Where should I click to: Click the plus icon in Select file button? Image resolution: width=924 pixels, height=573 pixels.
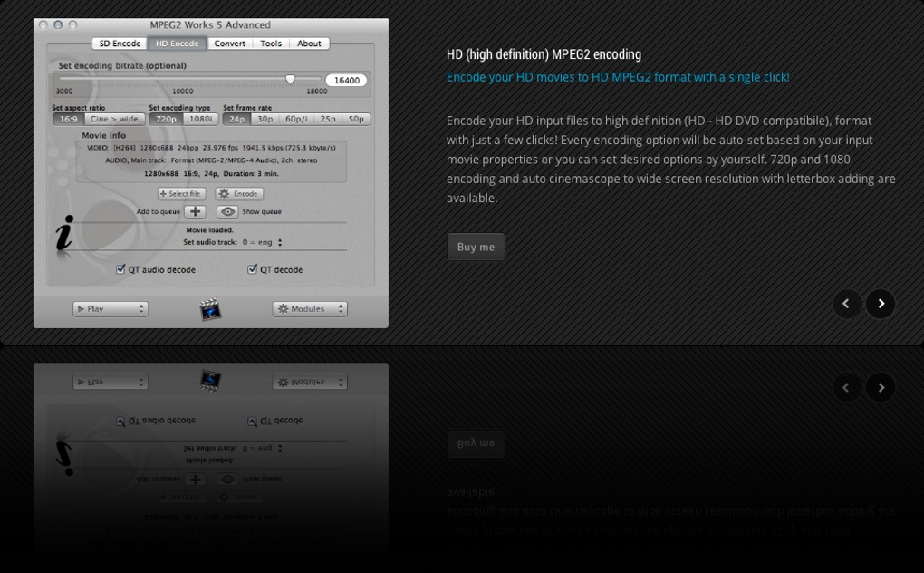point(163,193)
